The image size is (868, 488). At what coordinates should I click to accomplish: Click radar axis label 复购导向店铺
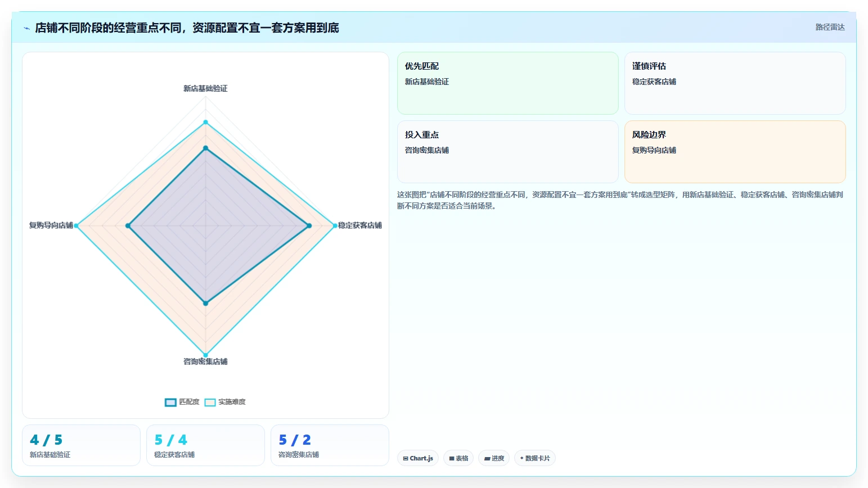coord(51,225)
